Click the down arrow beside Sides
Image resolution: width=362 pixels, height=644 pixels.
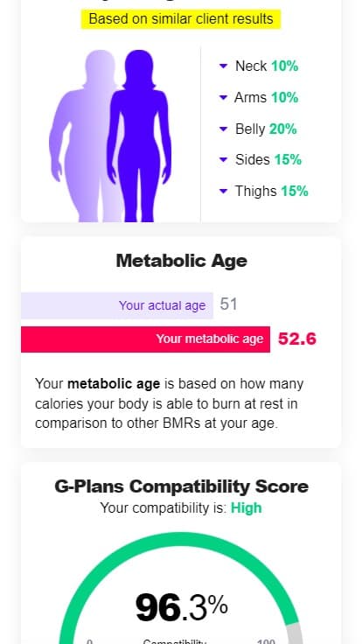(223, 159)
